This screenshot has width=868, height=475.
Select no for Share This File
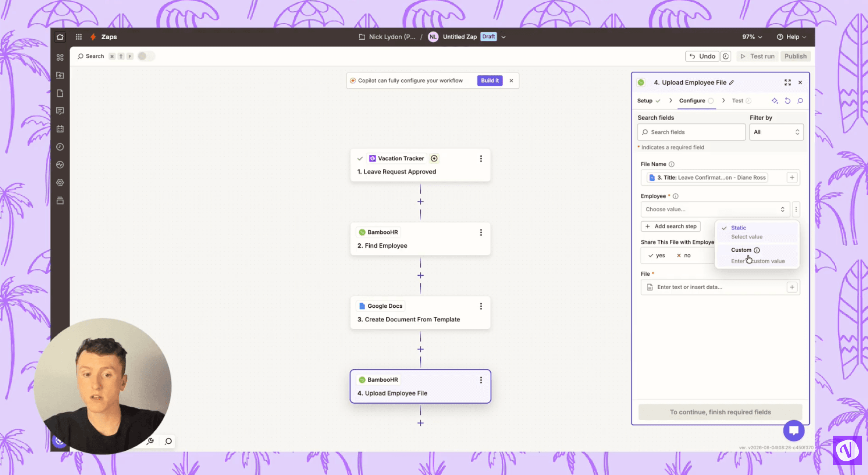tap(684, 256)
